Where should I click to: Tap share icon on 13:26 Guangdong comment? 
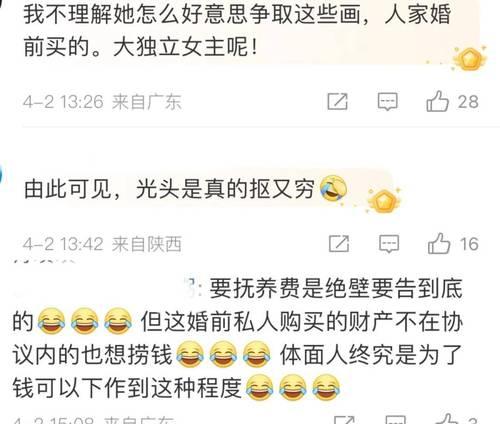337,101
